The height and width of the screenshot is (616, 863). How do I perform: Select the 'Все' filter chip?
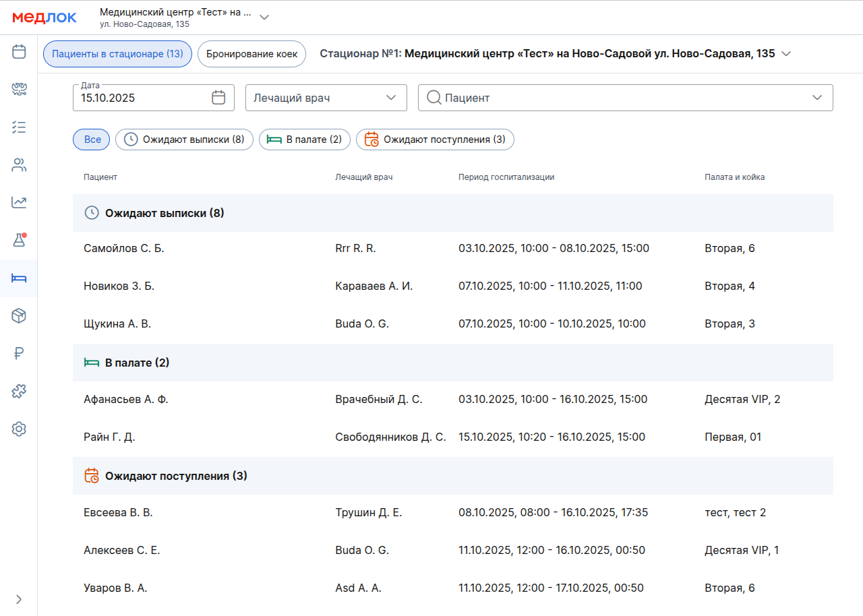(x=92, y=140)
